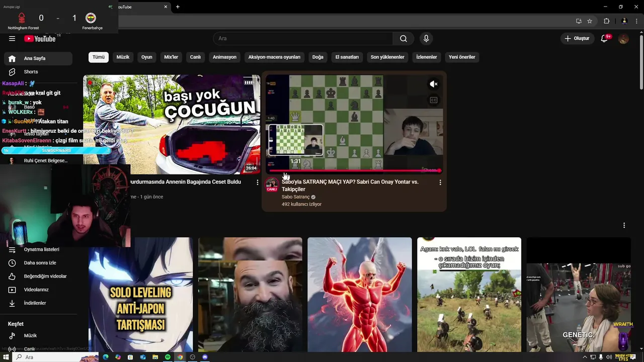
Task: Open Discord from the taskbar
Action: tap(205, 357)
